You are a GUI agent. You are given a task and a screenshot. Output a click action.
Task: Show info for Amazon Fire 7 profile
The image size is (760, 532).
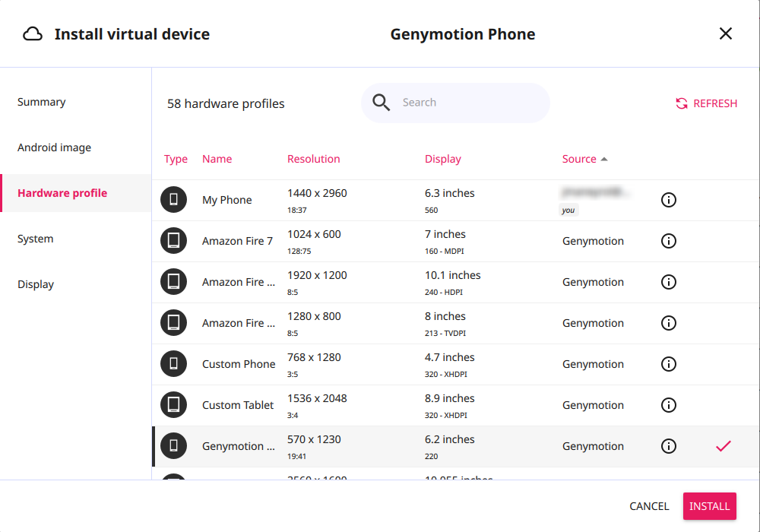tap(668, 241)
